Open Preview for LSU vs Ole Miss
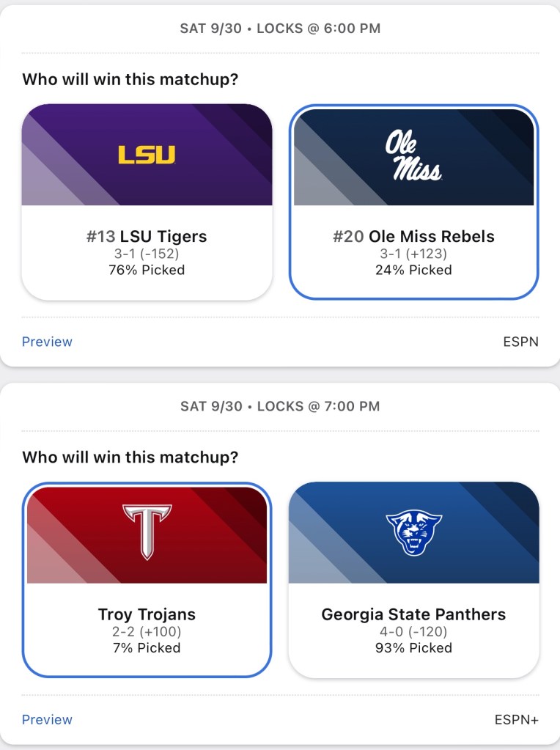The height and width of the screenshot is (750, 560). [47, 342]
